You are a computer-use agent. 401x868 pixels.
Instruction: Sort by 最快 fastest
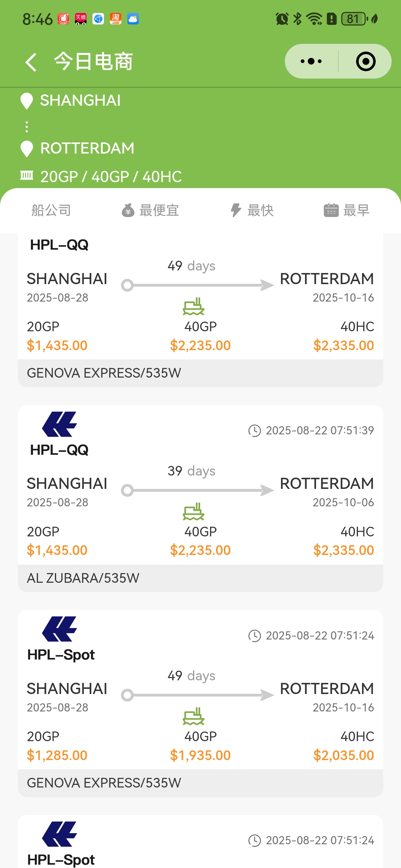coord(252,210)
